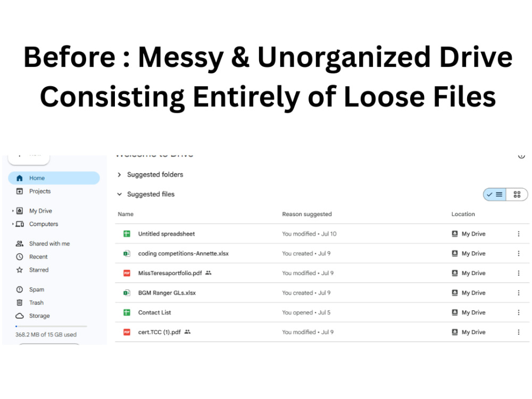The width and height of the screenshot is (532, 399).
Task: Open more actions for Untitled spreadsheet
Action: pos(518,234)
